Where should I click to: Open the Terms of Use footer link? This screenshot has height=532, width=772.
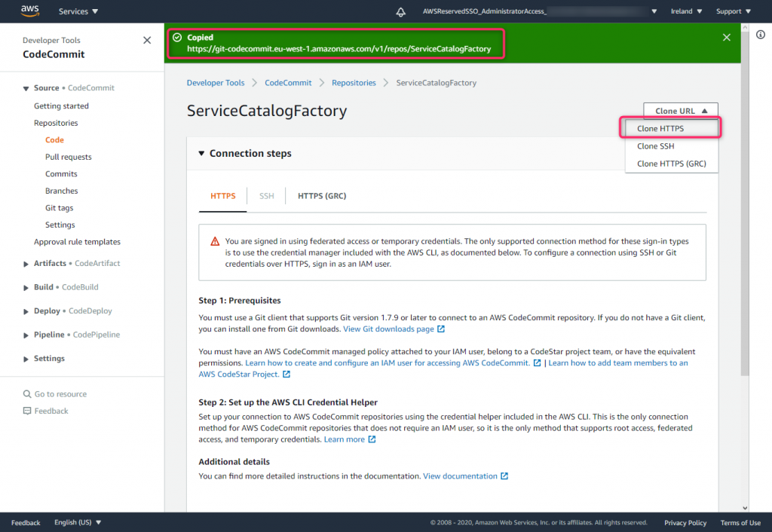coord(740,523)
